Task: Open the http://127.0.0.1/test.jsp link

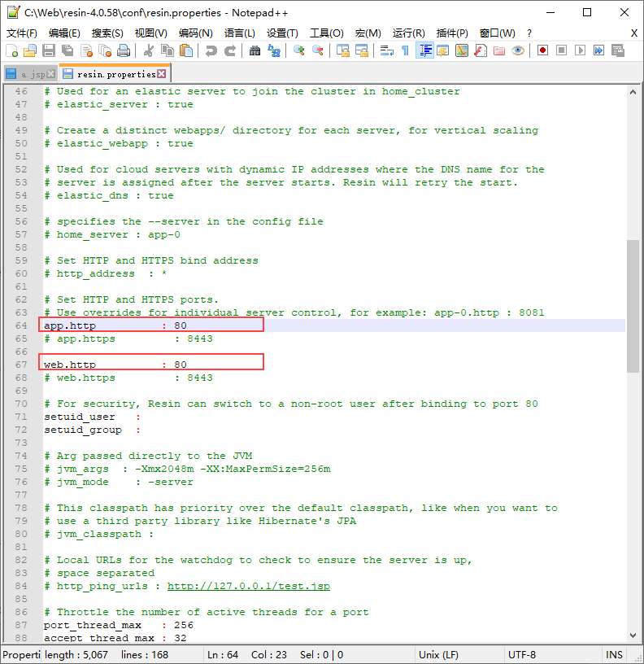Action: (x=248, y=586)
